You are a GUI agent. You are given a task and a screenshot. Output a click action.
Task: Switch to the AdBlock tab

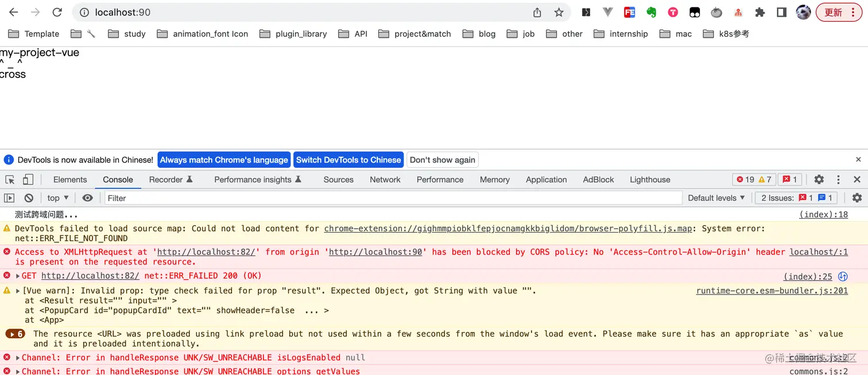(x=599, y=180)
